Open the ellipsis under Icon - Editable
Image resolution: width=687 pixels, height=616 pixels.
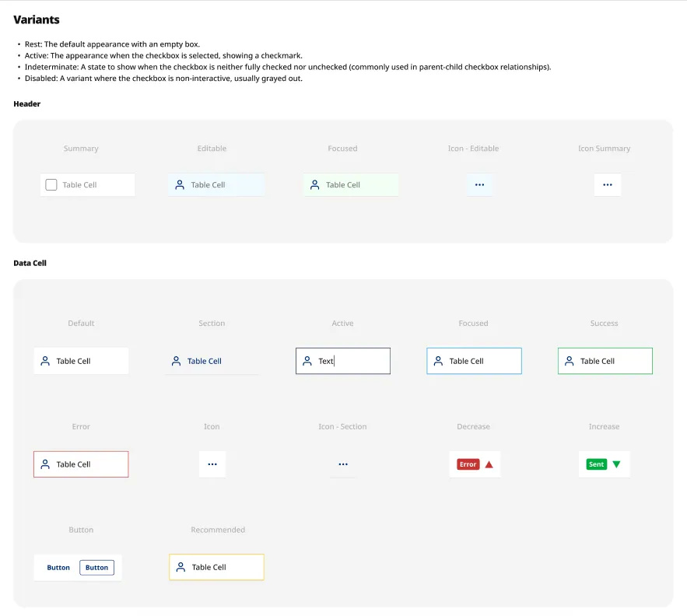480,185
